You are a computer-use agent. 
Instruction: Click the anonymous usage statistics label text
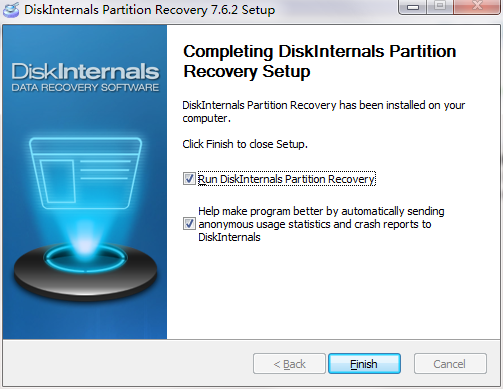321,224
